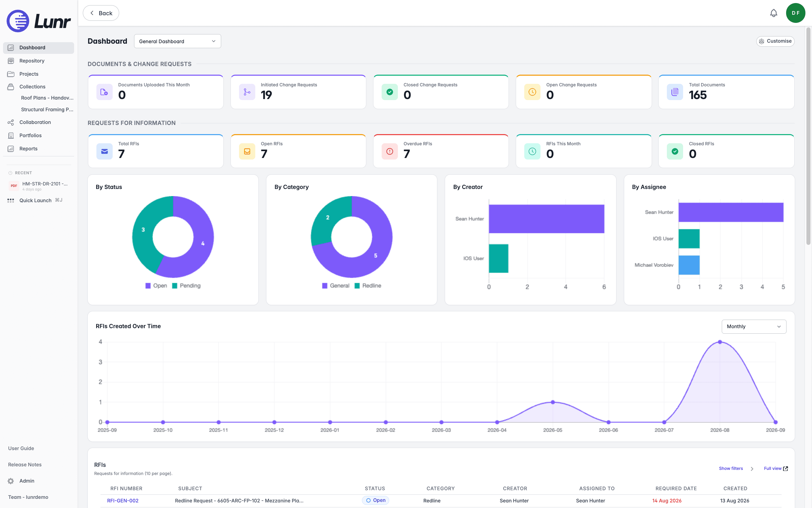The image size is (812, 508).
Task: Click the purple Open segment in By Status
Action: click(203, 243)
